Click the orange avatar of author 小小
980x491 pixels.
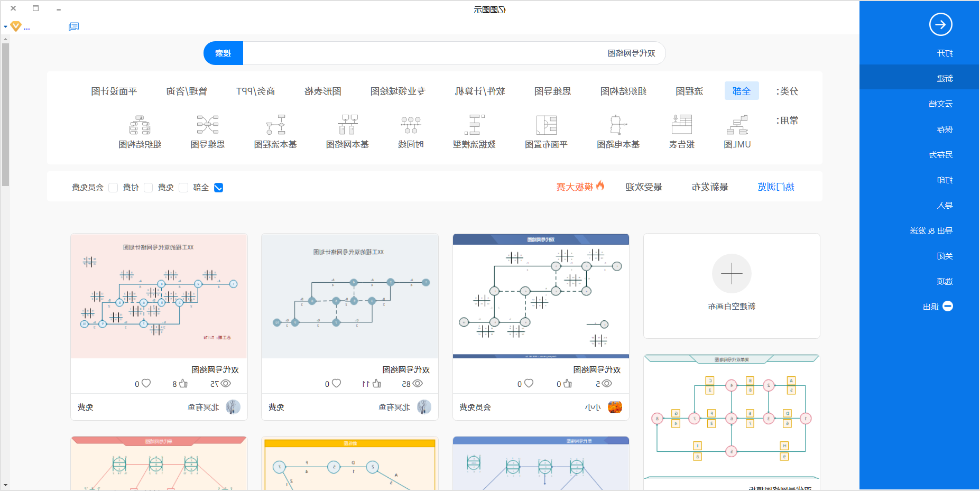coord(615,407)
